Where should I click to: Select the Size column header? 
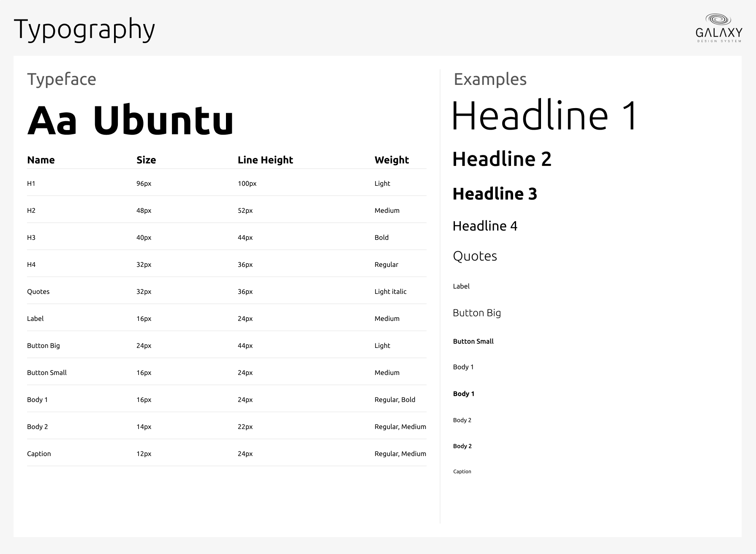[146, 160]
